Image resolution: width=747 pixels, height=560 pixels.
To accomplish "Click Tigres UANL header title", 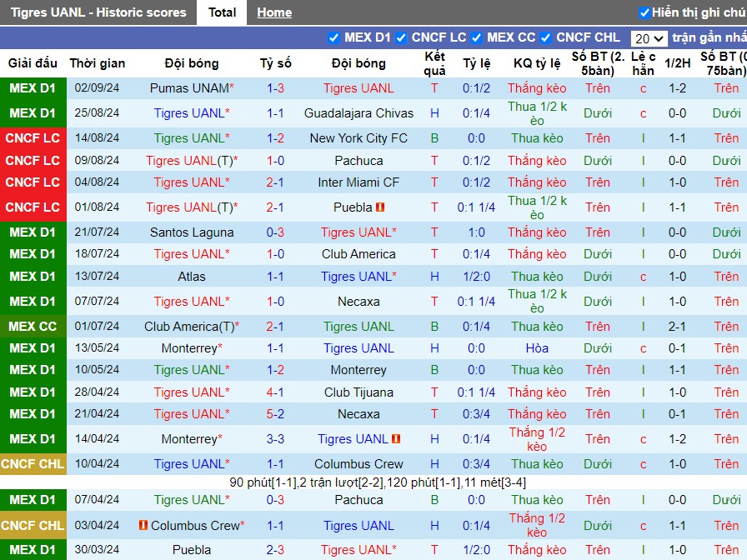I will tap(98, 12).
